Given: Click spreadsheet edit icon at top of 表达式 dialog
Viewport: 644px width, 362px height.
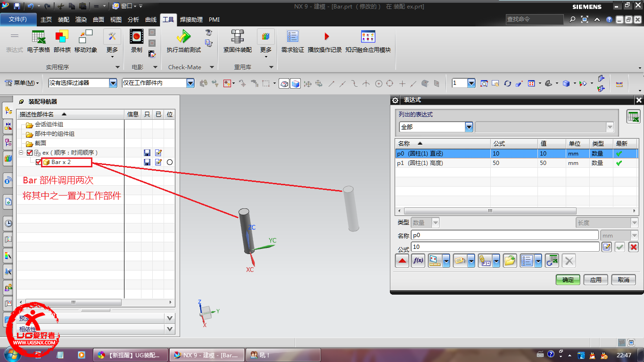Looking at the screenshot, I should point(633,116).
